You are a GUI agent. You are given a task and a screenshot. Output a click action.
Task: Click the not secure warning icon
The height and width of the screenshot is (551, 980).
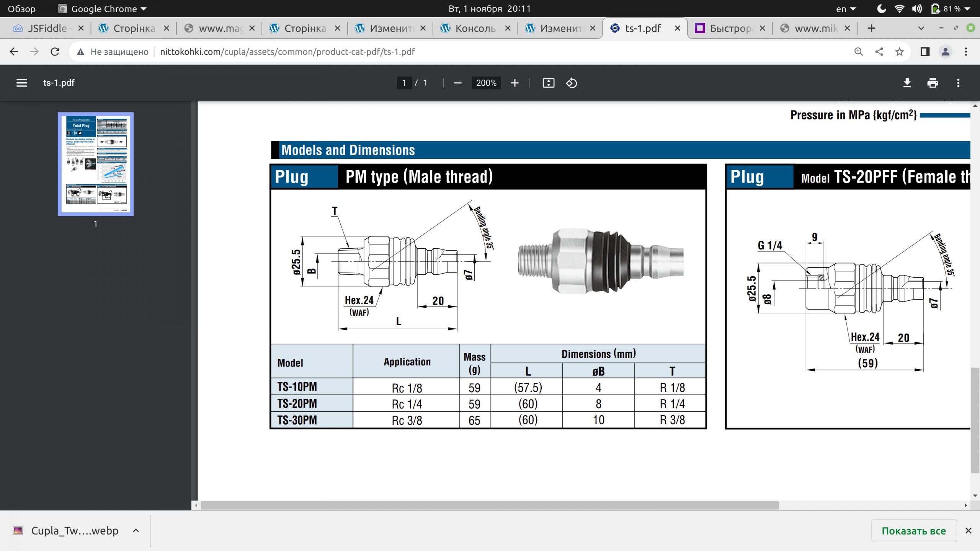pyautogui.click(x=80, y=52)
